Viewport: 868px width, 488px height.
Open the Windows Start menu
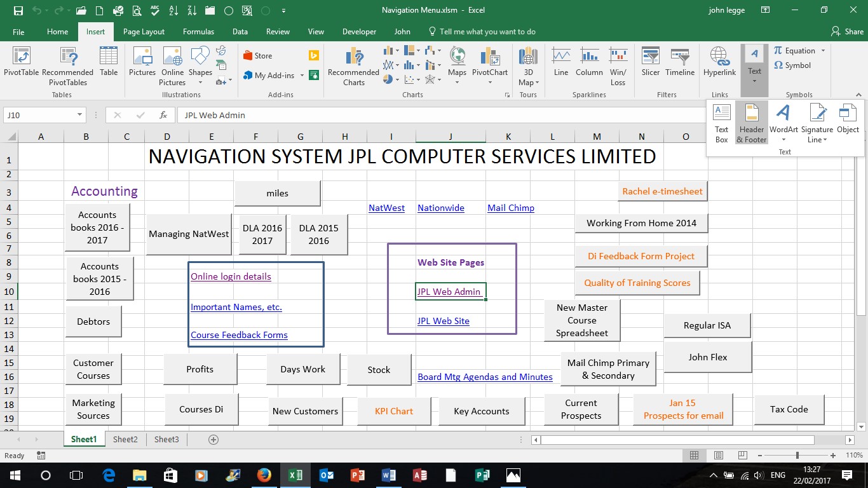pos(15,475)
